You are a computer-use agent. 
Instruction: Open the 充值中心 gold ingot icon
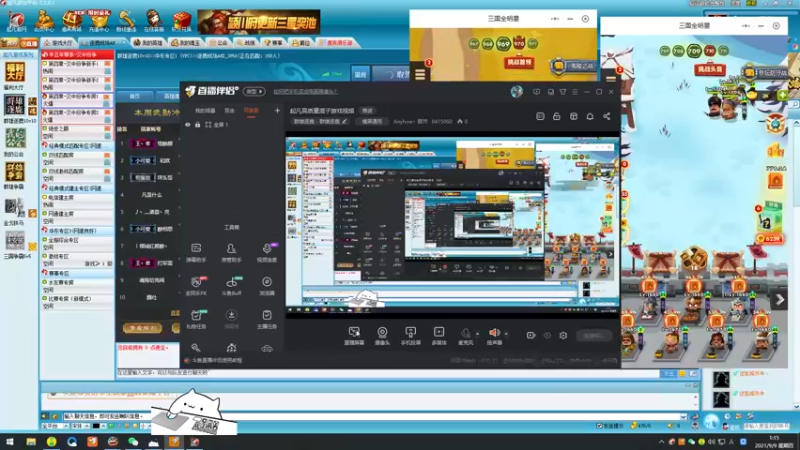click(x=99, y=21)
